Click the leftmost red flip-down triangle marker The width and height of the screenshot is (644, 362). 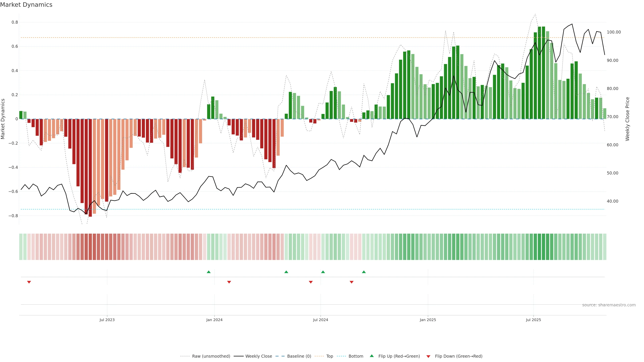tap(29, 282)
